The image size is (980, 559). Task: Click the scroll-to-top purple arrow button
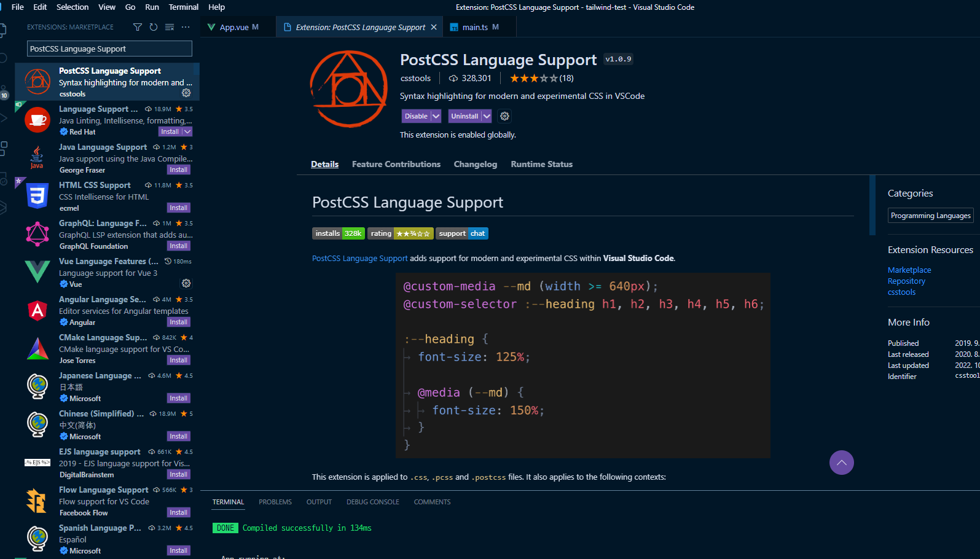coord(842,463)
